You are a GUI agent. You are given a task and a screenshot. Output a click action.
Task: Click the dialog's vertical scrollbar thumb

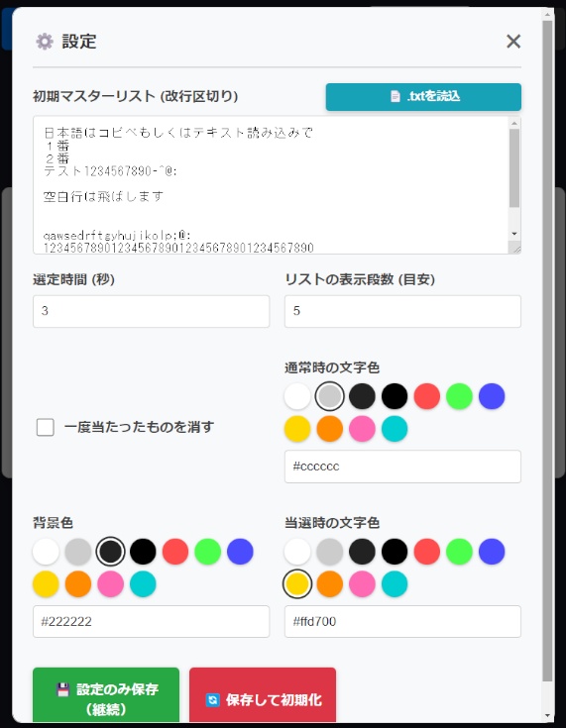point(547,351)
